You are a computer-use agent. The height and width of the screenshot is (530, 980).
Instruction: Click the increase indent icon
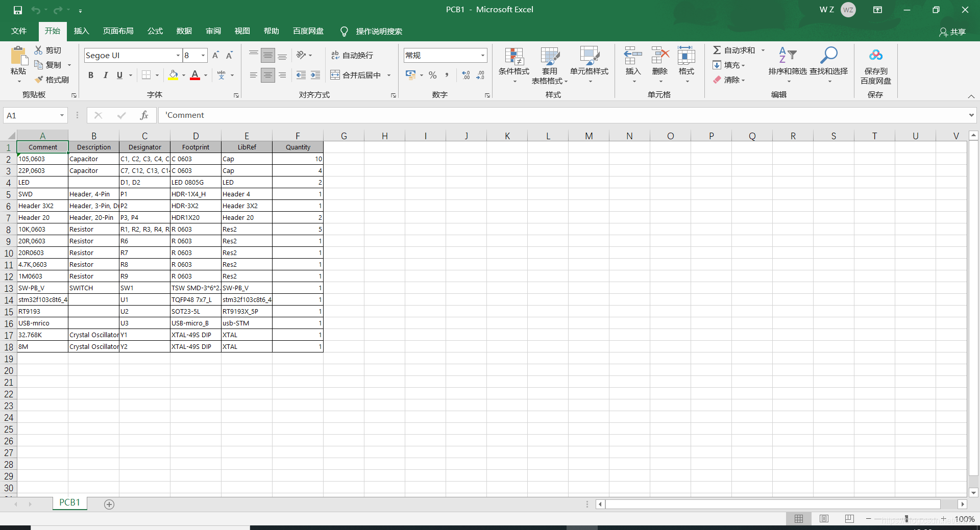[315, 75]
